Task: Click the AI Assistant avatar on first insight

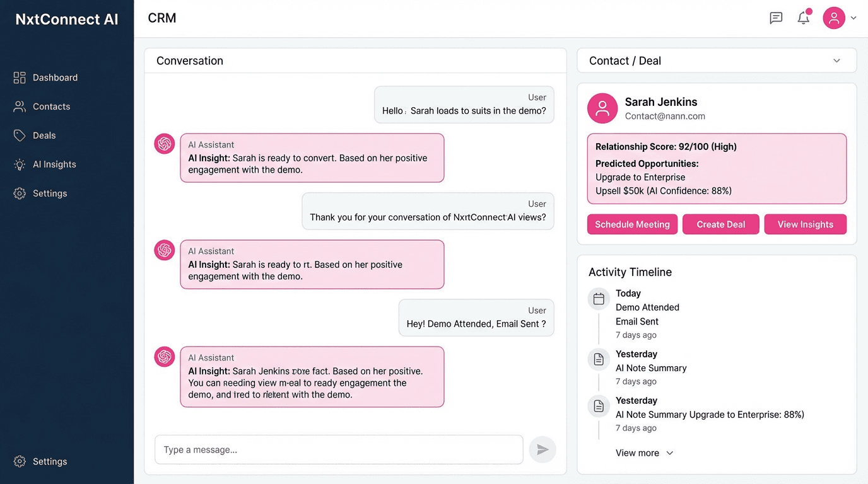Action: 164,144
